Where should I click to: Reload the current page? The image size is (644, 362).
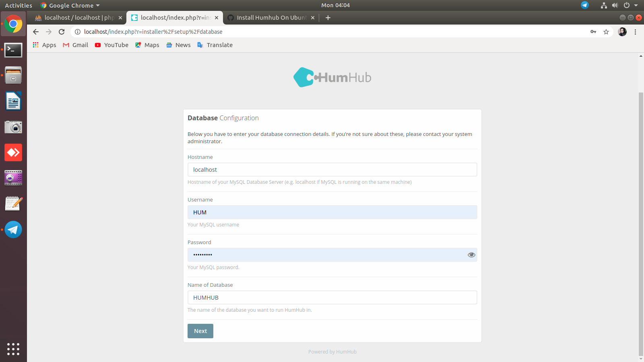click(62, 32)
